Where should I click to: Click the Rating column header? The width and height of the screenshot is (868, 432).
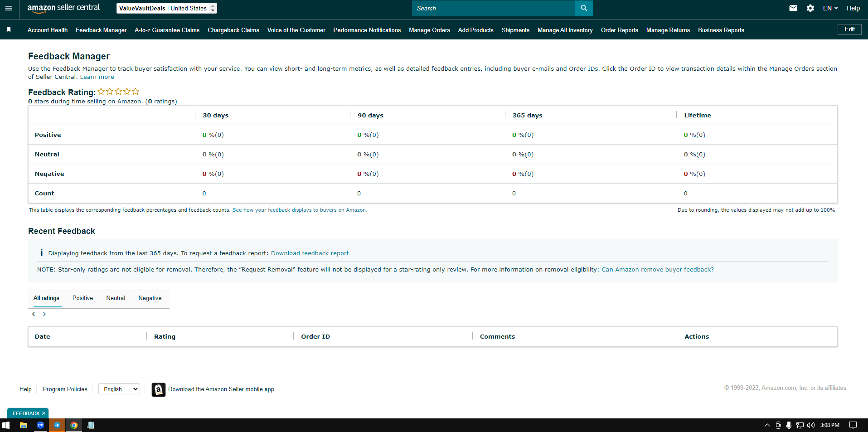165,337
